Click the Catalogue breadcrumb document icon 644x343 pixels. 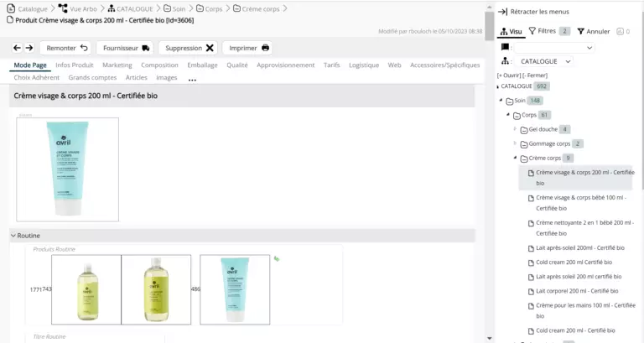point(12,8)
